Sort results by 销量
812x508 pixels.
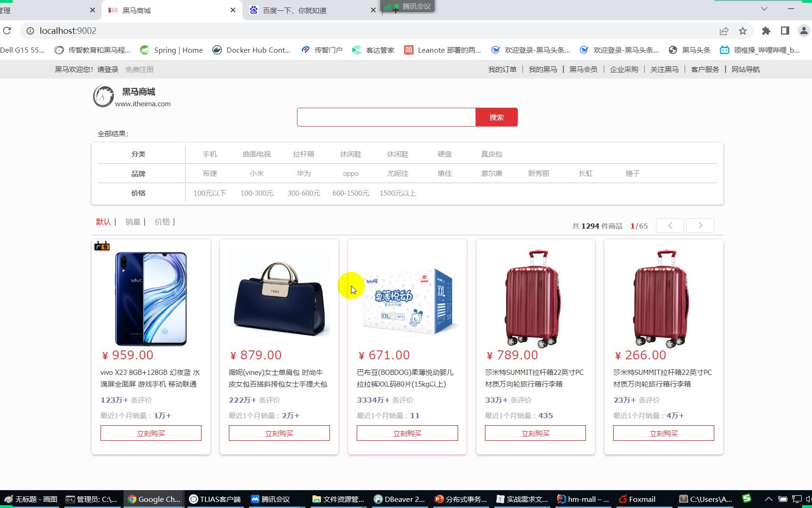133,222
